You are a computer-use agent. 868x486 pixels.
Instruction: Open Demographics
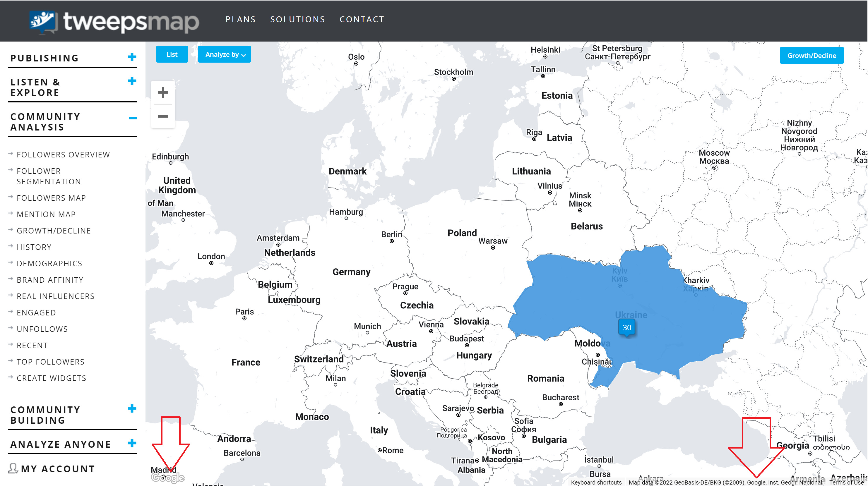point(49,263)
